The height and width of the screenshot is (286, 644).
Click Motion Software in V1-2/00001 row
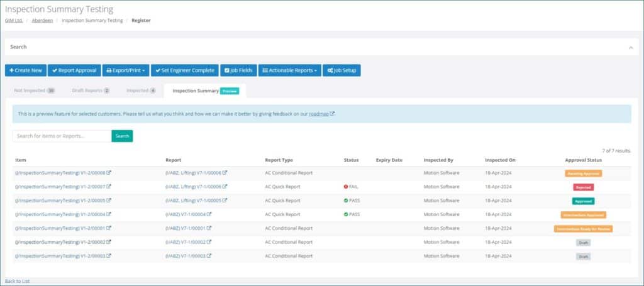(441, 228)
